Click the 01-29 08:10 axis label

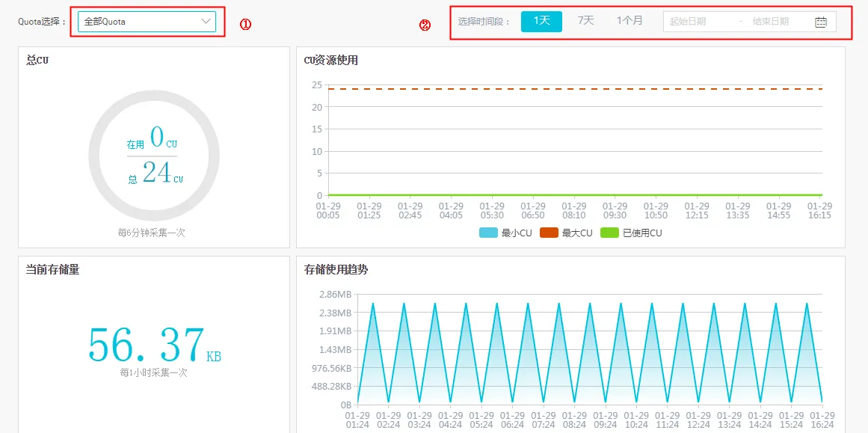click(574, 210)
